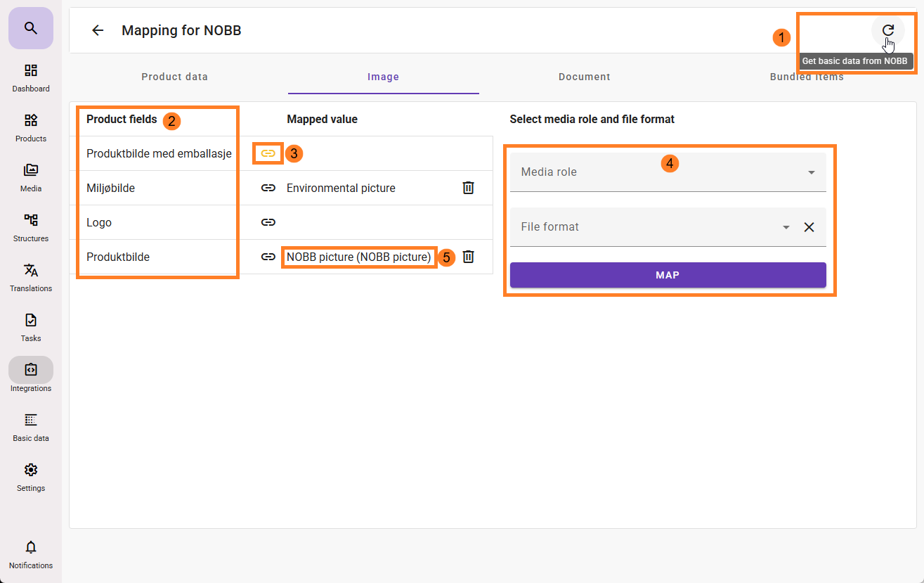This screenshot has width=924, height=583.
Task: Click link icon for Produktbilde med emballasje
Action: (x=268, y=153)
